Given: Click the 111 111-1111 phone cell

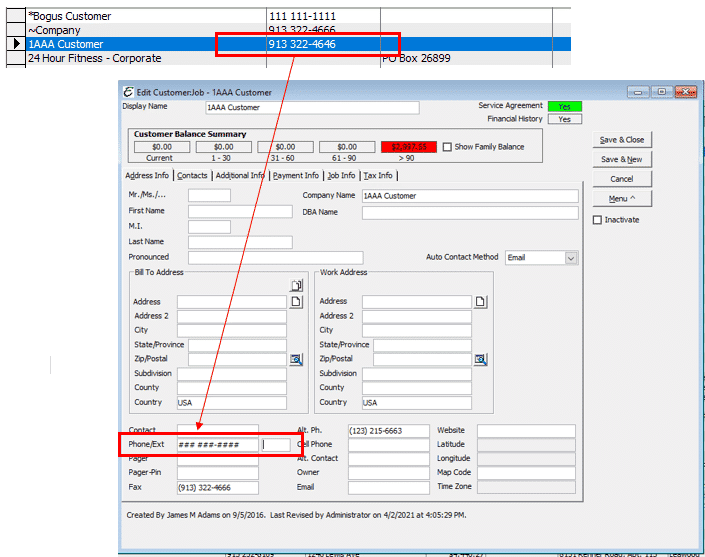Looking at the screenshot, I should click(x=323, y=16).
